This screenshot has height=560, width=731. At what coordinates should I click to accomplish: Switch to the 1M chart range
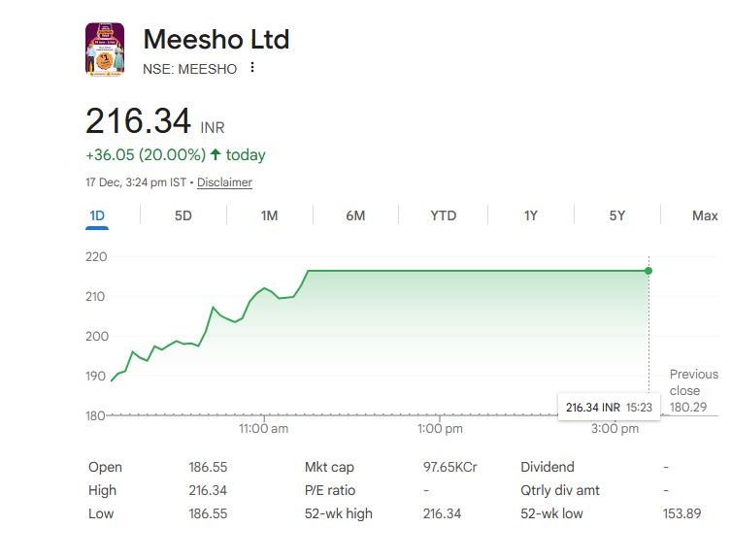269,215
